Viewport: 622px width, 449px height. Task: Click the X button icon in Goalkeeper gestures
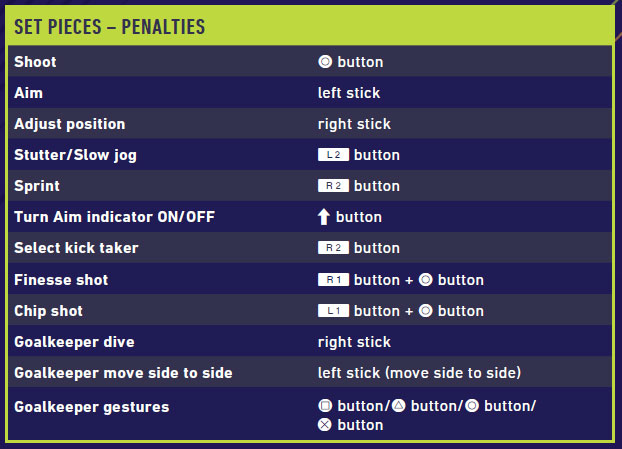pos(325,425)
